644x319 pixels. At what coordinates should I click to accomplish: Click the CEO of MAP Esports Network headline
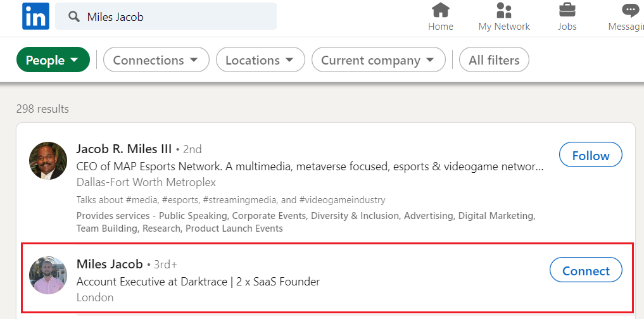click(x=310, y=166)
